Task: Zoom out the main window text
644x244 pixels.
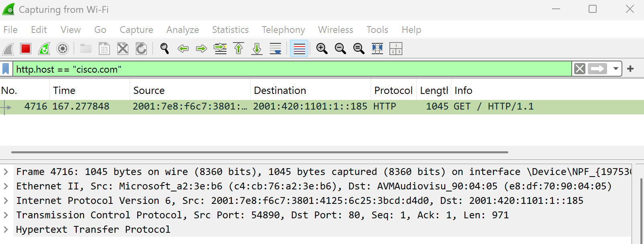Action: pos(340,49)
